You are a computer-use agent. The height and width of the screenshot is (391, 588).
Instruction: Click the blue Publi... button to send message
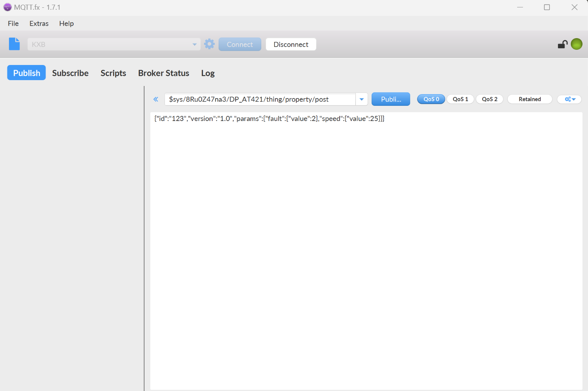click(x=391, y=99)
